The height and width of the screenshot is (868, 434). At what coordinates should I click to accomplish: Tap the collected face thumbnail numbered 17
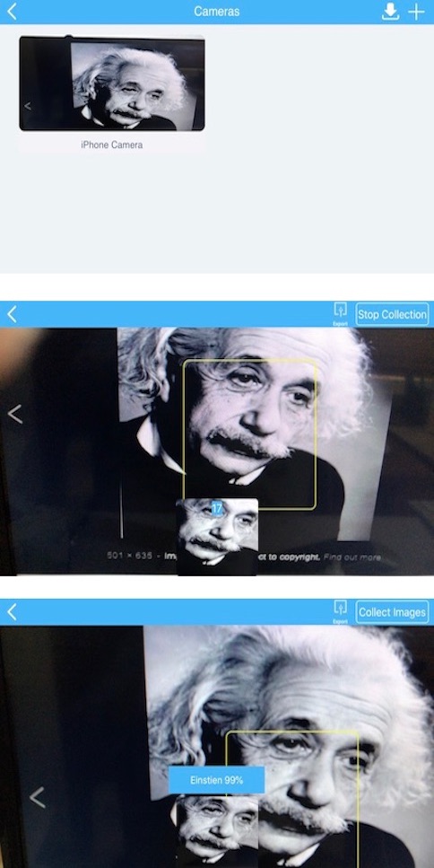(x=217, y=537)
